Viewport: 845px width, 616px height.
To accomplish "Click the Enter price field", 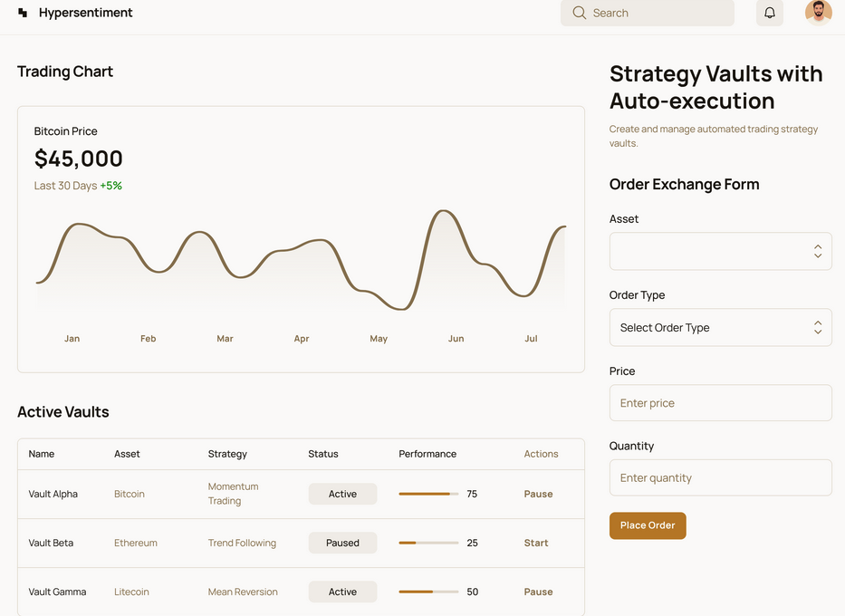I will click(720, 403).
